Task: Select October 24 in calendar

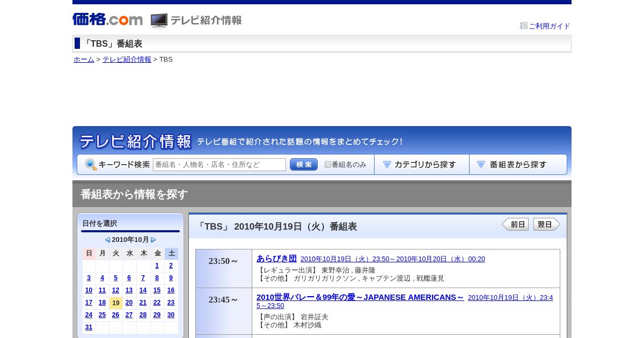Action: click(x=89, y=315)
